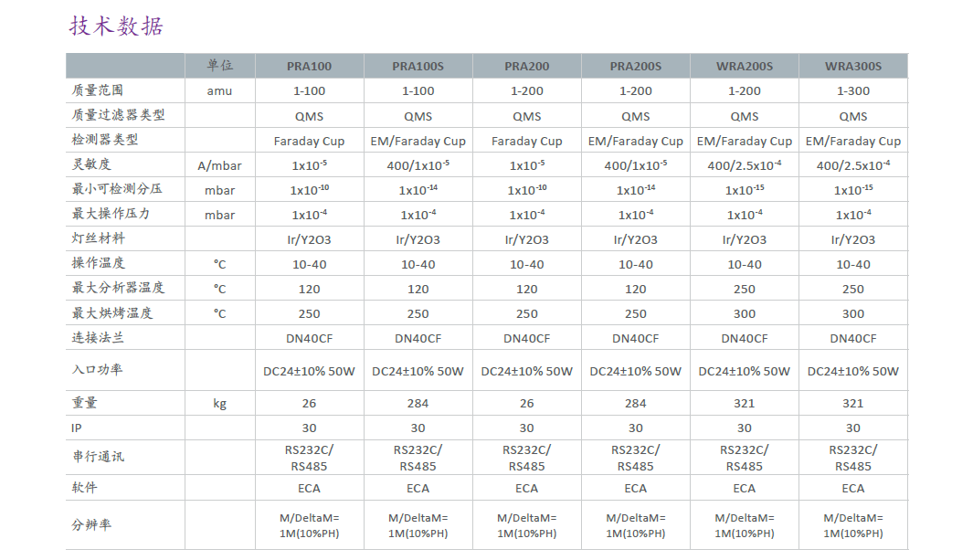Select the 检测器类型 row label

click(x=104, y=140)
